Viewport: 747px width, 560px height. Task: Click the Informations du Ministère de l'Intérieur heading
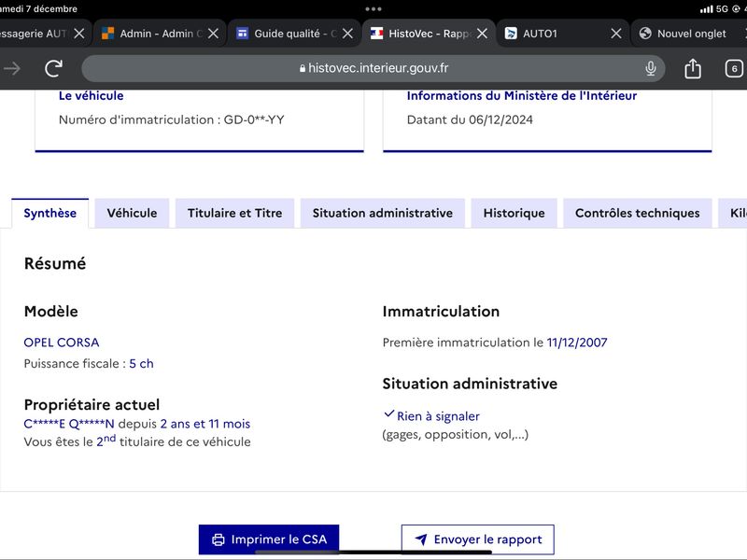click(x=522, y=96)
